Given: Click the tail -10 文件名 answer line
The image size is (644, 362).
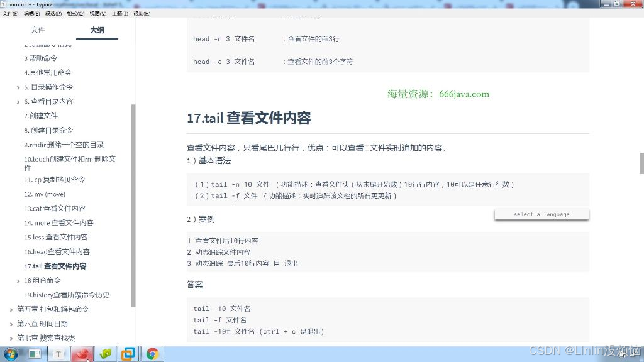Looking at the screenshot, I should [222, 309].
